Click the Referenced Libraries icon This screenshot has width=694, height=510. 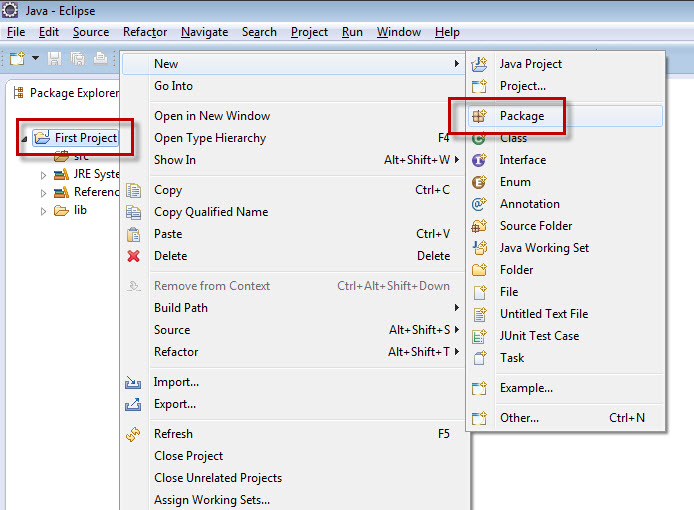click(62, 192)
